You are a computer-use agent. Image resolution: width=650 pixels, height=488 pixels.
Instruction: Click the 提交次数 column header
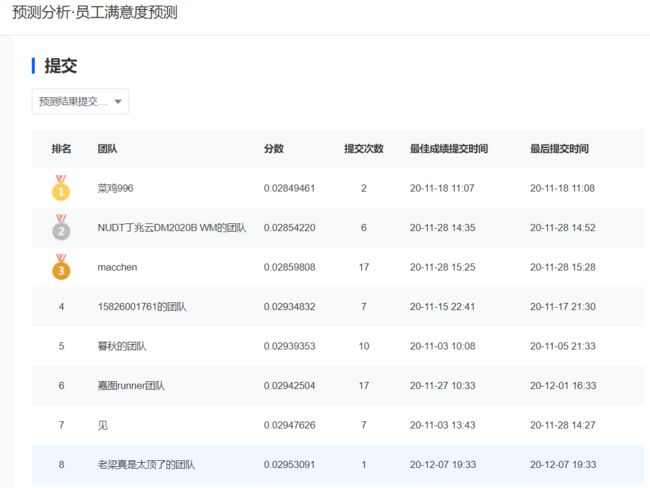364,148
